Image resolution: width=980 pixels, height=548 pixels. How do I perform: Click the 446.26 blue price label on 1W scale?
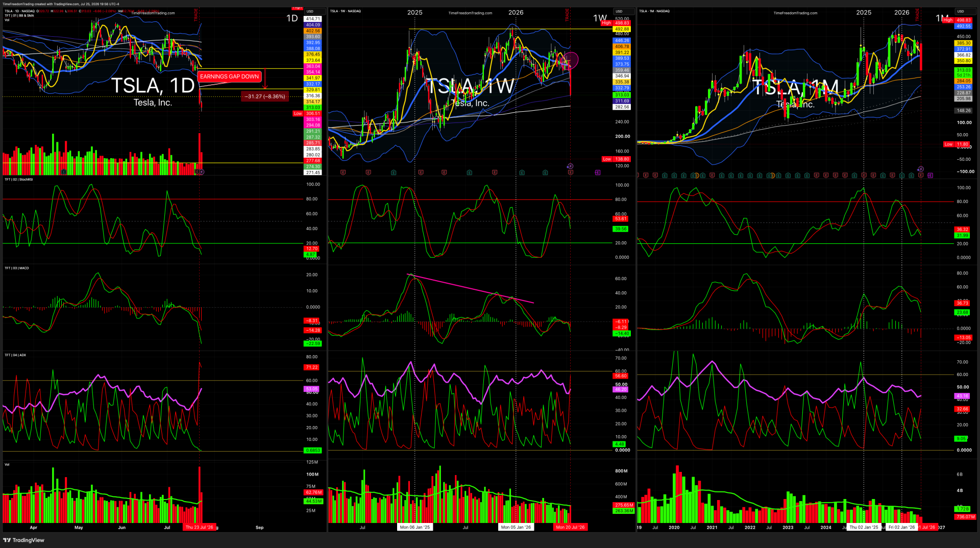click(622, 41)
